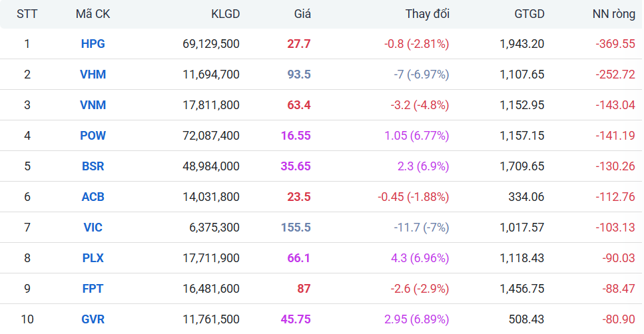Screen dimensions: 644x334
Task: Open the BSR stock ticker link
Action: point(93,166)
